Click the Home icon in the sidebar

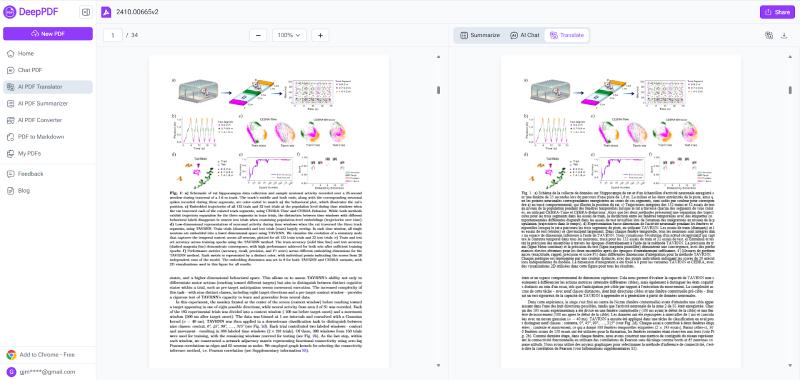11,54
